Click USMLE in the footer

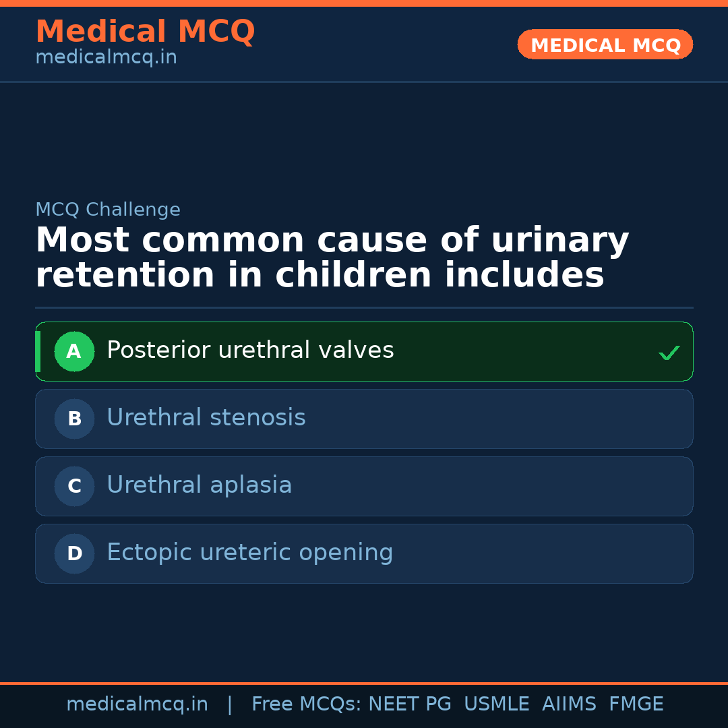point(496,704)
